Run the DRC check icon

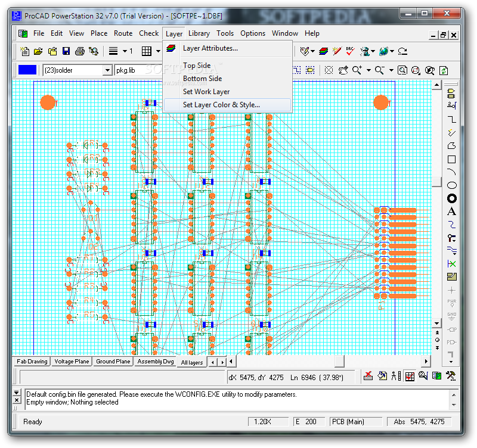coord(350,51)
